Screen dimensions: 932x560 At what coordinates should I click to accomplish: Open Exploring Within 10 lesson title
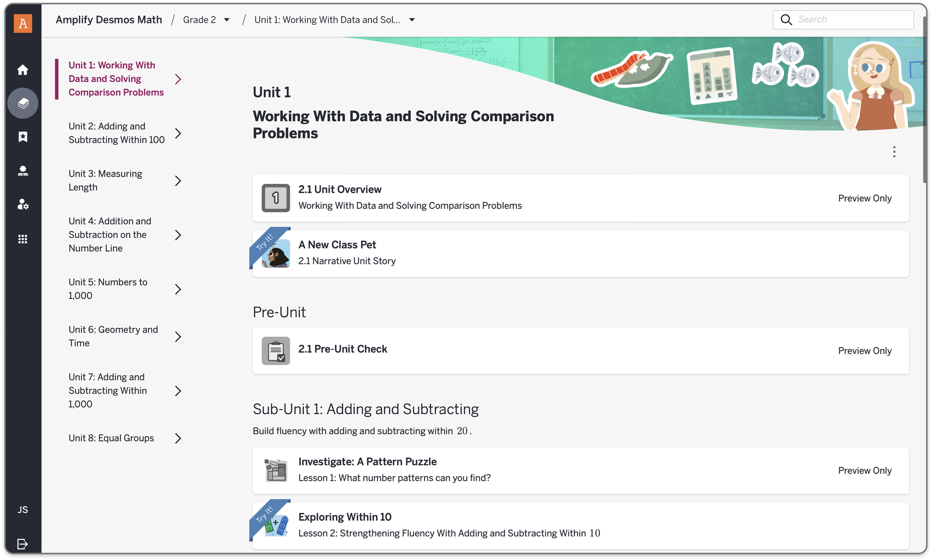[345, 517]
